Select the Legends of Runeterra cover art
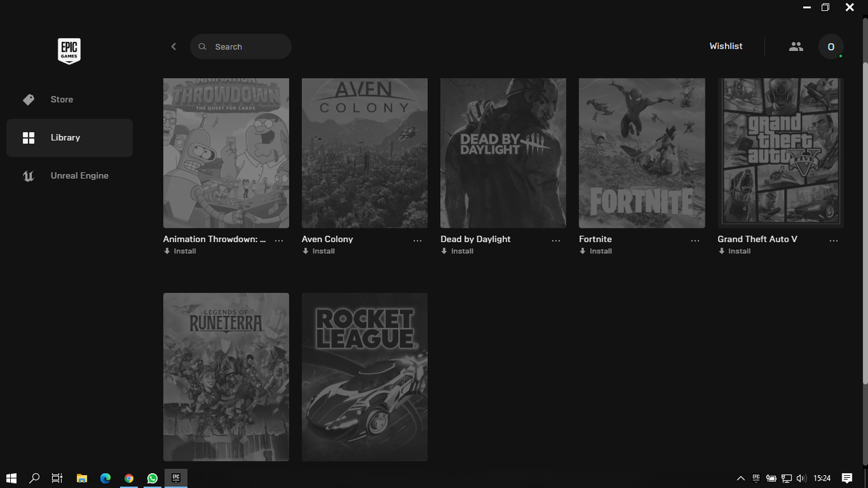868x488 pixels. 226,377
